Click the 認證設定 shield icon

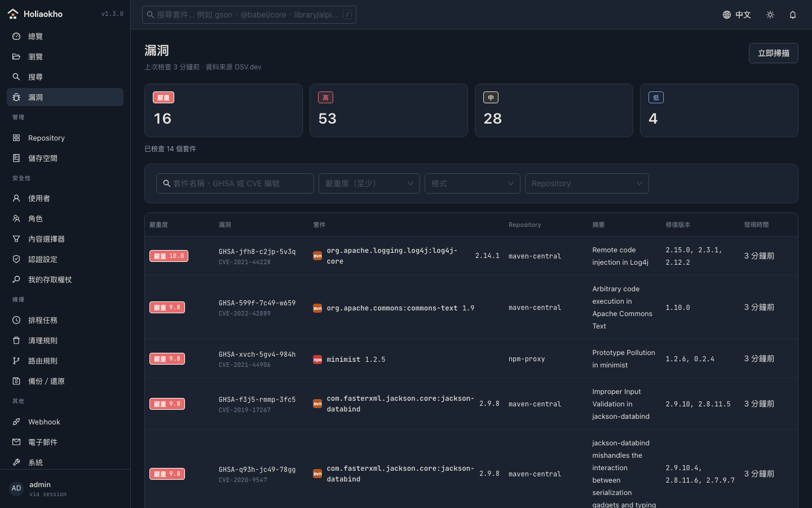click(16, 259)
